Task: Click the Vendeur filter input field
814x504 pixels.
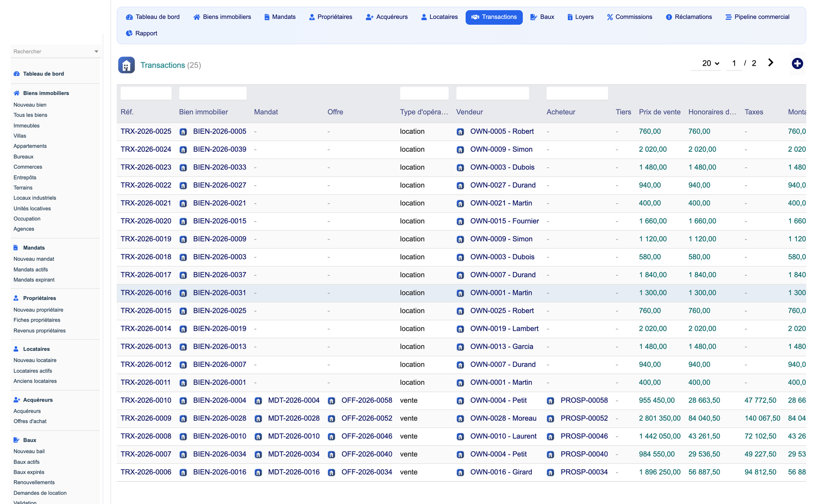Action: coord(493,93)
